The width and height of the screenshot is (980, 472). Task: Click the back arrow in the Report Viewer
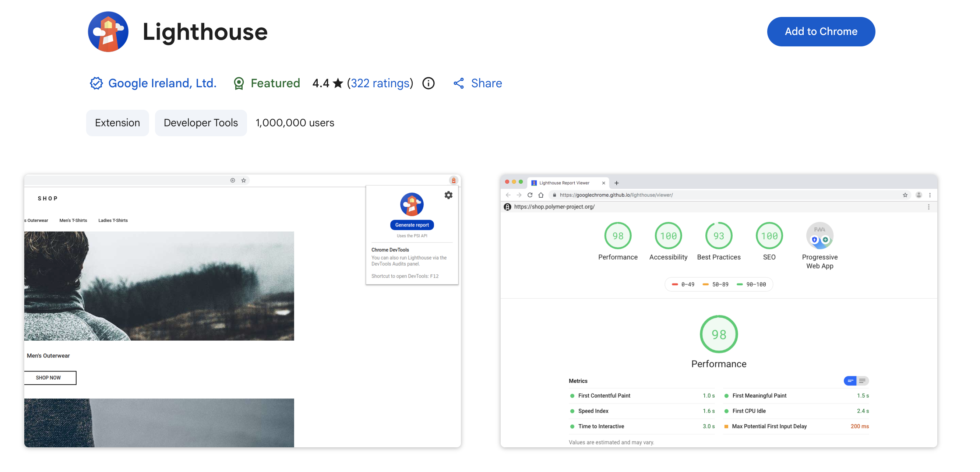(509, 195)
